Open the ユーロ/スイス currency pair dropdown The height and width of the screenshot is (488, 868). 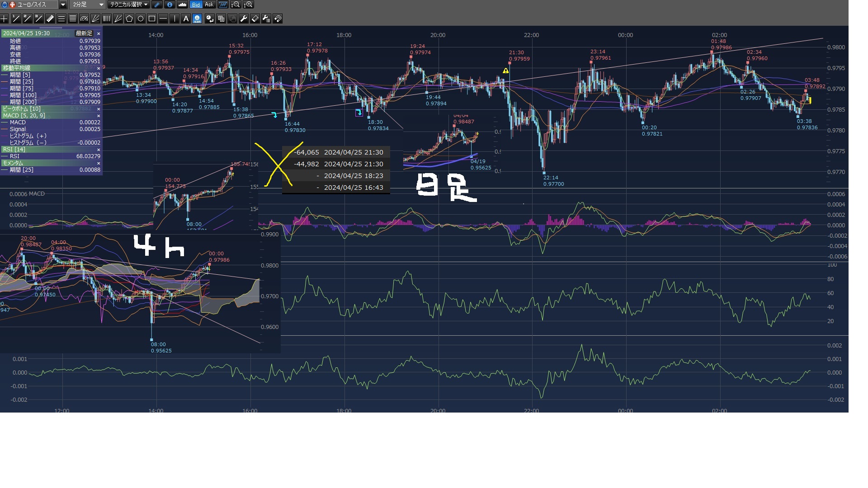pyautogui.click(x=63, y=5)
